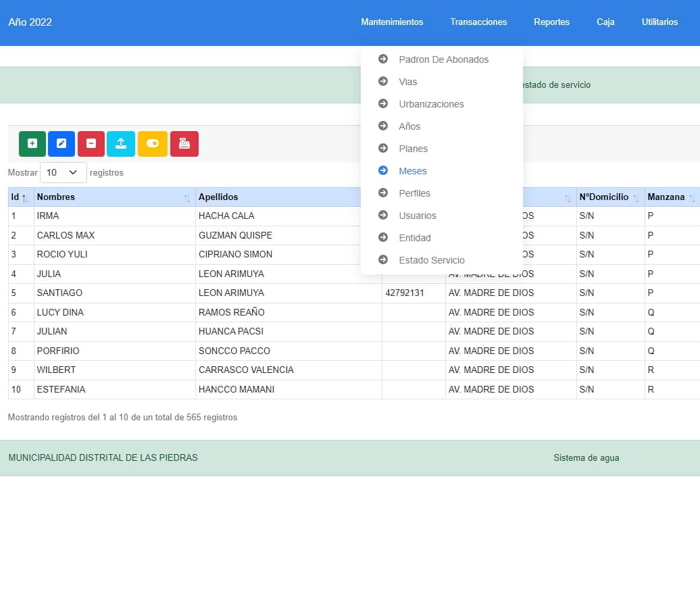Expand the Reportes menu
Viewport: 700px width, 596px height.
[x=551, y=22]
